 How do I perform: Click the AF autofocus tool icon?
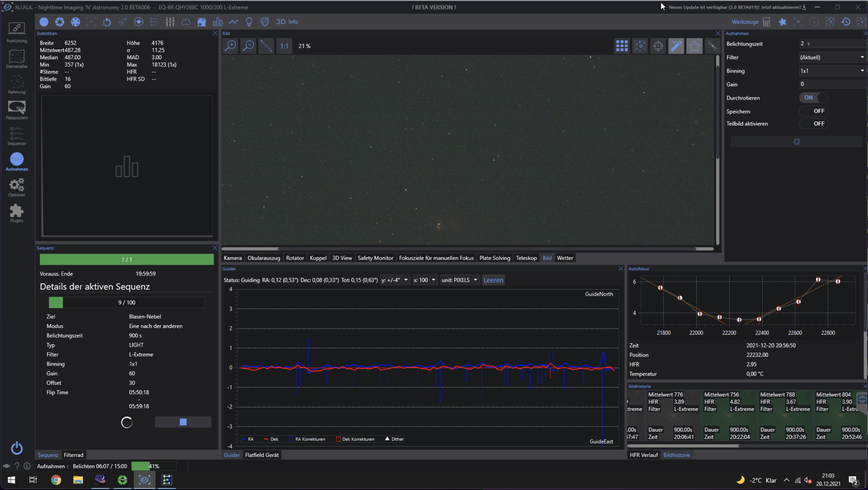[798, 22]
